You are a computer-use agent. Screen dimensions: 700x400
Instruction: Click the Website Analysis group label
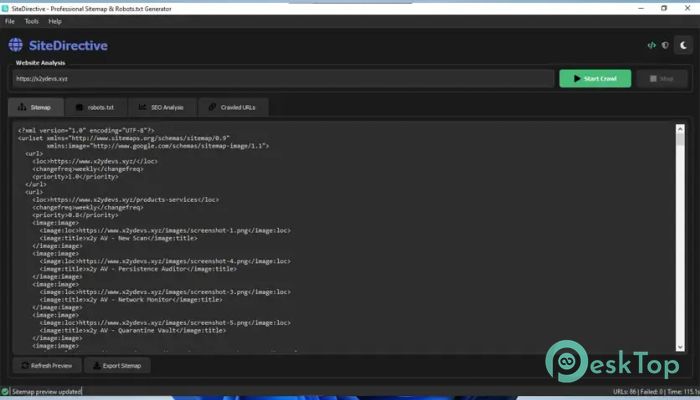pyautogui.click(x=40, y=63)
